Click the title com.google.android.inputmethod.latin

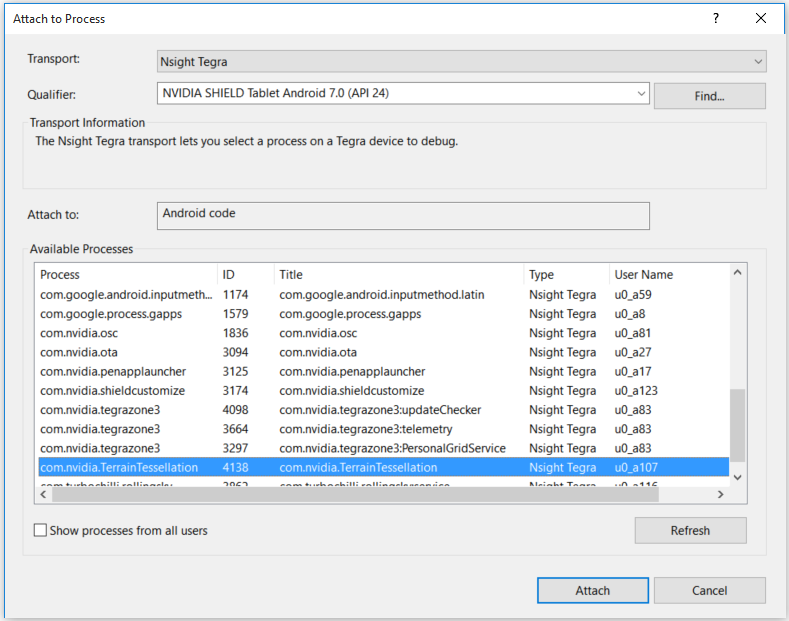click(x=381, y=294)
